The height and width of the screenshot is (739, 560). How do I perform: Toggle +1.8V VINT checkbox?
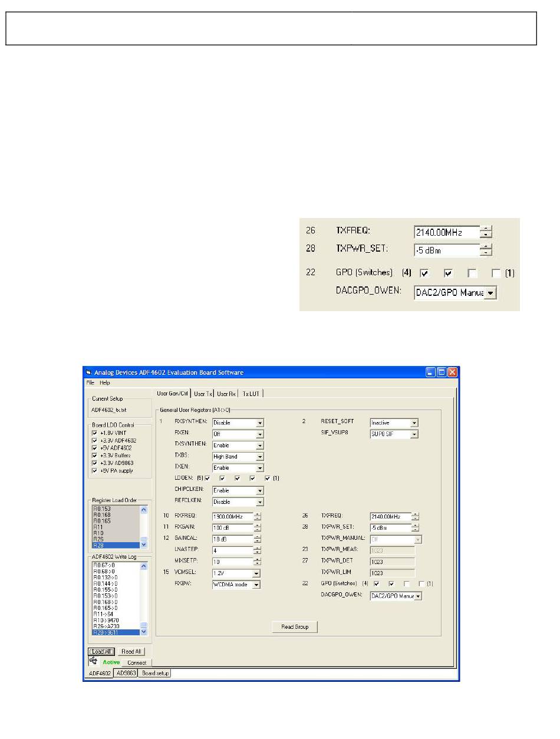coord(94,433)
